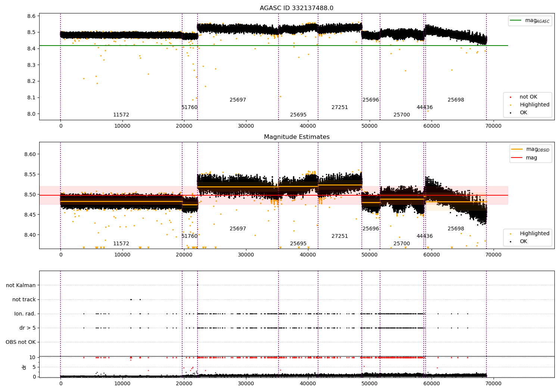Click the 8.0 y-axis tick in top plot
560x392 pixels.
tap(31, 114)
